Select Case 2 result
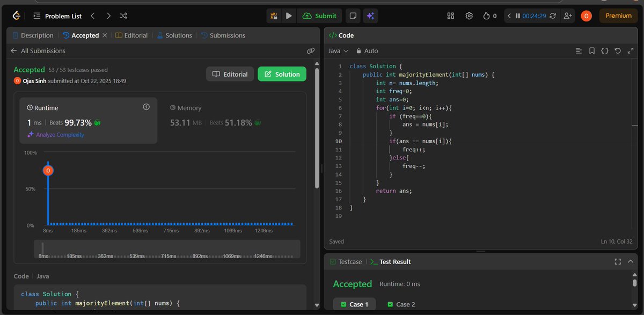The height and width of the screenshot is (315, 644). click(x=401, y=304)
